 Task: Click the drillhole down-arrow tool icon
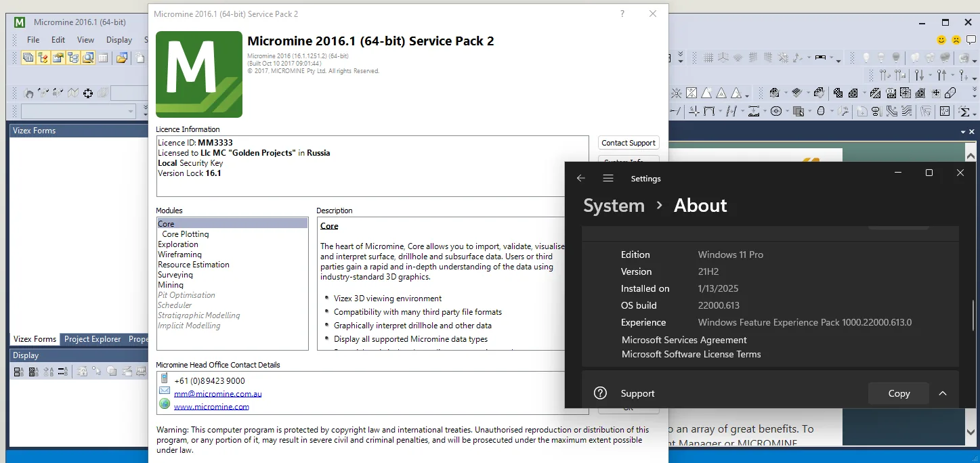pyautogui.click(x=919, y=75)
